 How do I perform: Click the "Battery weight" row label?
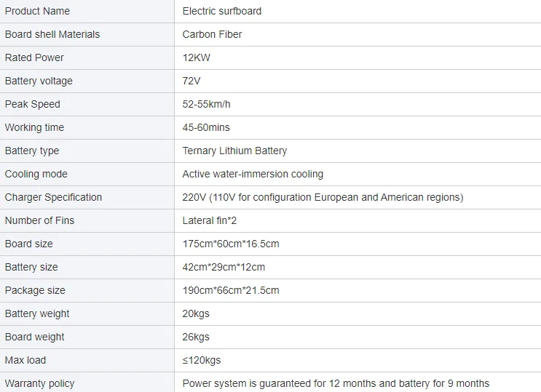pyautogui.click(x=37, y=313)
